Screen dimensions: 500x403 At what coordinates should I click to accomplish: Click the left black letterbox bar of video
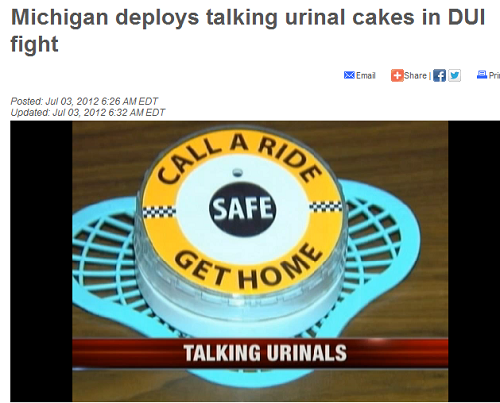(41, 261)
